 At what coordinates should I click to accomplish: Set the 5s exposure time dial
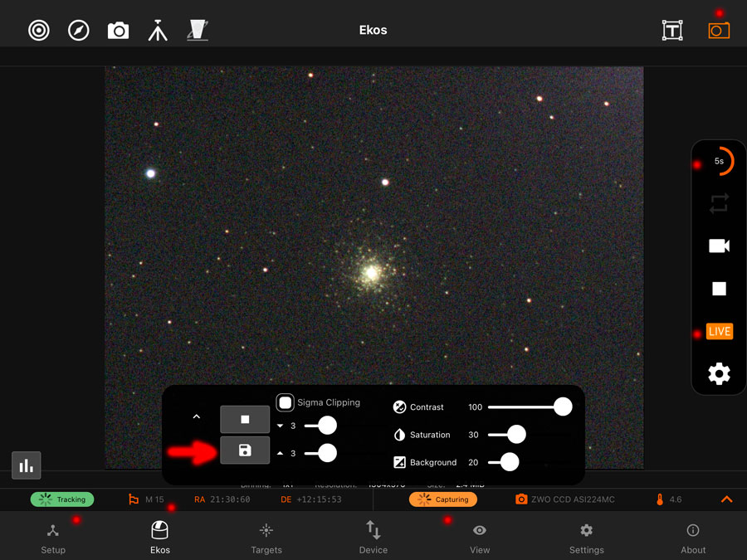(x=720, y=161)
